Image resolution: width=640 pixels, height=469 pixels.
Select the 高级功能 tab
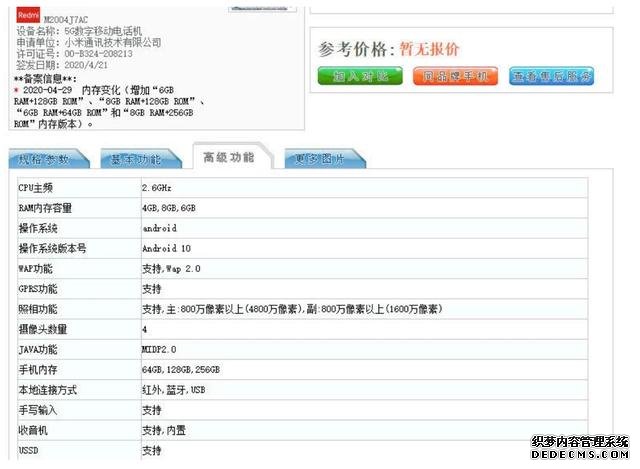pyautogui.click(x=231, y=157)
